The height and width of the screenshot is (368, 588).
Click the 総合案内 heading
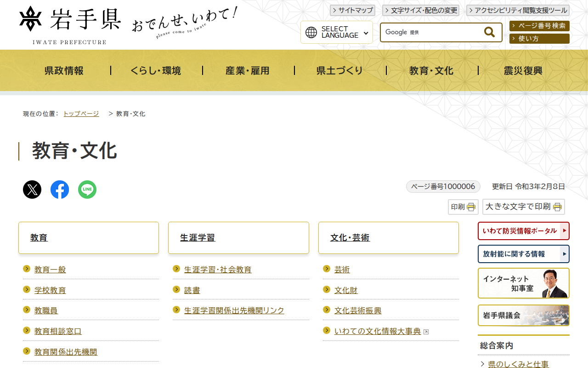coord(497,345)
